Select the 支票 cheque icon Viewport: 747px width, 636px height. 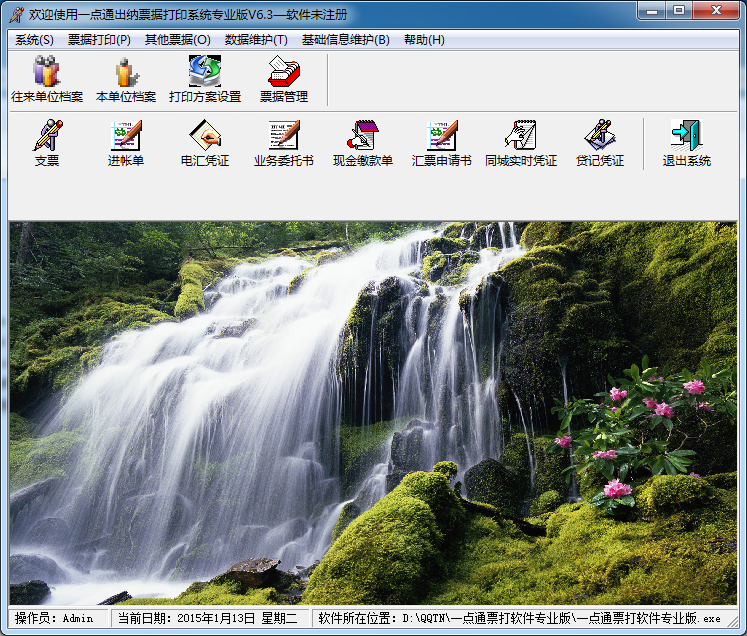47,142
